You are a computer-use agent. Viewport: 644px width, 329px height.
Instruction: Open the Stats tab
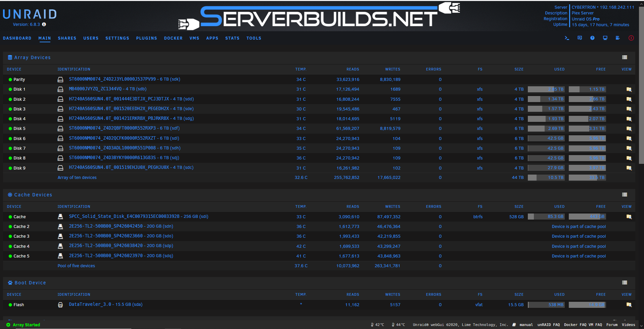(x=232, y=38)
